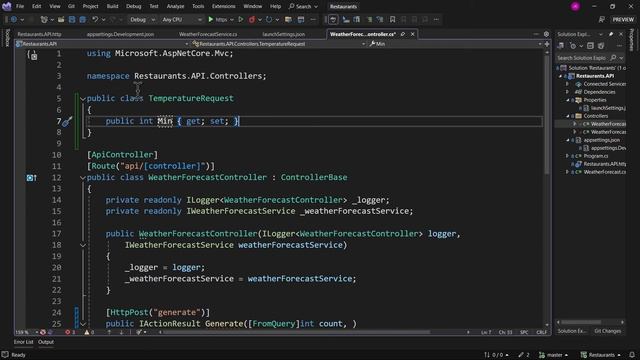
Task: Click Collapse All icon in Solution Explorer toolbar
Action: [x=590, y=46]
